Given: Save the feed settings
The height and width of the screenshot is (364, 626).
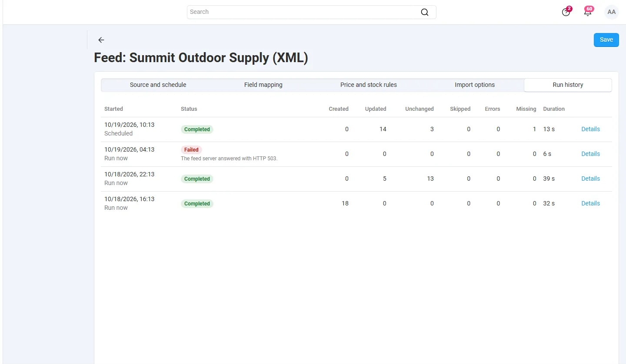Looking at the screenshot, I should coord(606,40).
